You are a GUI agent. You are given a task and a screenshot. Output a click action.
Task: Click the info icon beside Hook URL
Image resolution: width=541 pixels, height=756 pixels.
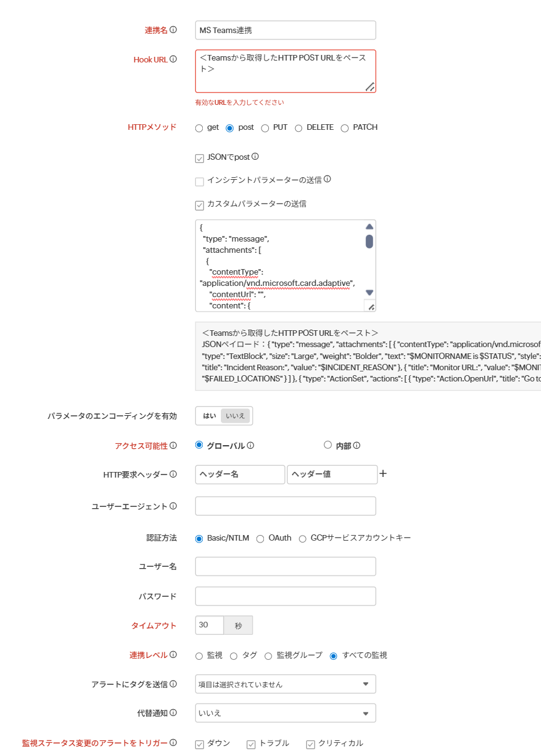[173, 59]
